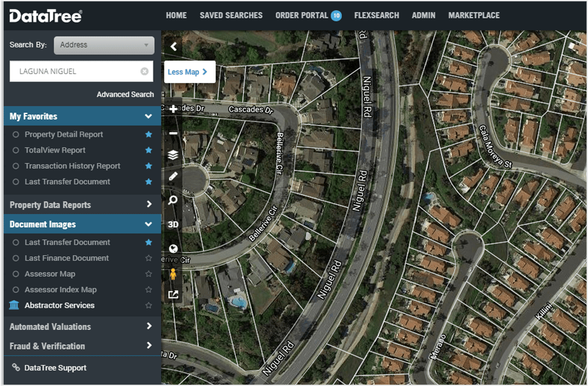The image size is (588, 386).
Task: Unfavorite the TotalView Report
Action: pos(148,150)
